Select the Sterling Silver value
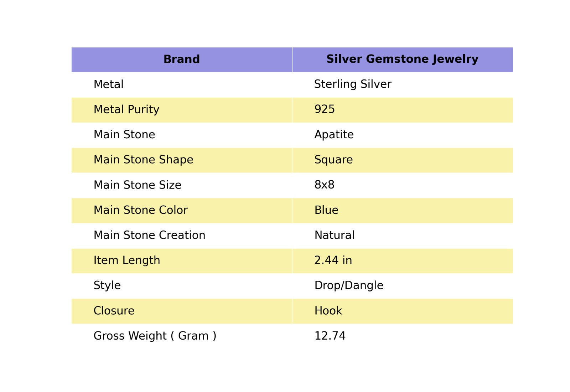The image size is (570, 392). coord(353,84)
